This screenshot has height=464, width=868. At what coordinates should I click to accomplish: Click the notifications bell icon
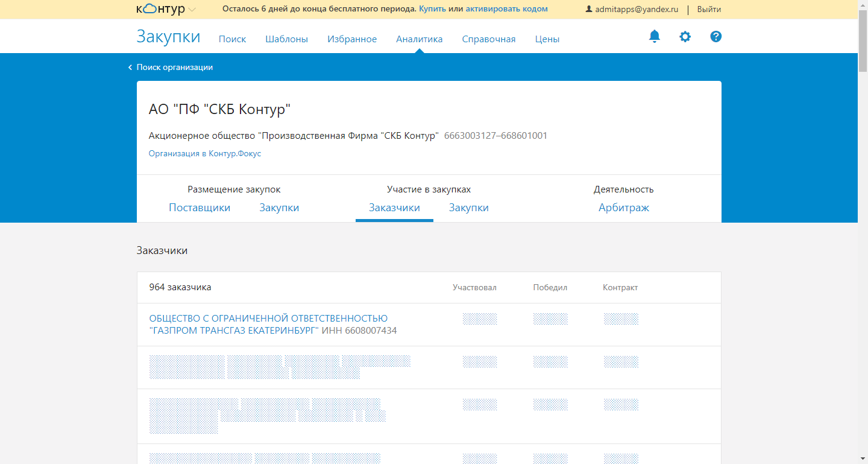point(654,37)
